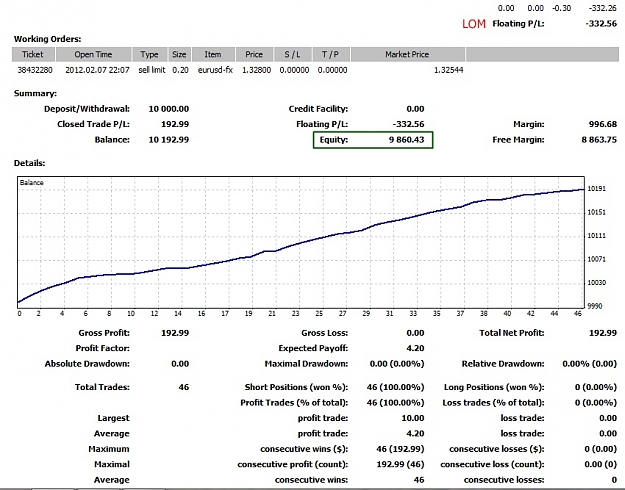This screenshot has height=490, width=625.
Task: Select open time 2012.02.07 22:07
Action: pyautogui.click(x=97, y=70)
